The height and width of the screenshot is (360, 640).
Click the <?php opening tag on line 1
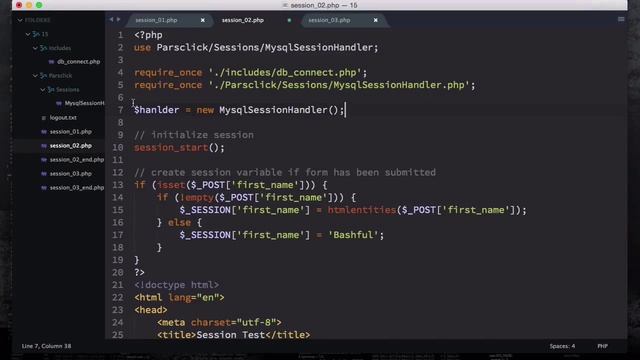[149, 35]
